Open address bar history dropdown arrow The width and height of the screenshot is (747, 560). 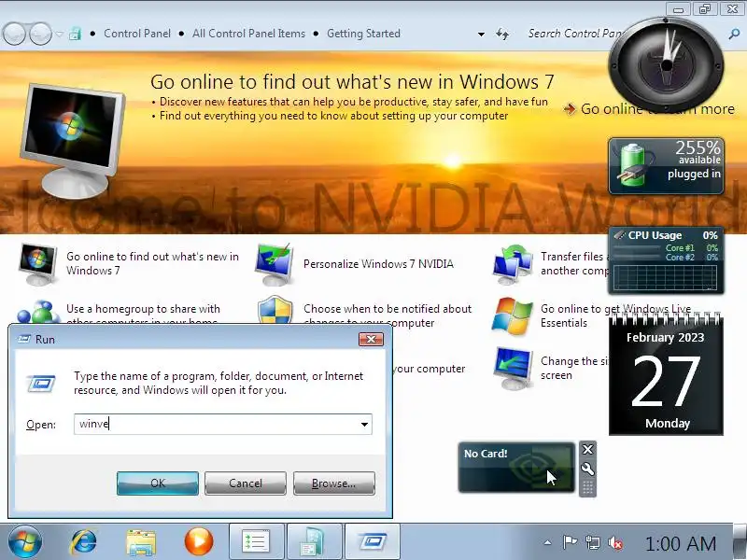(481, 35)
